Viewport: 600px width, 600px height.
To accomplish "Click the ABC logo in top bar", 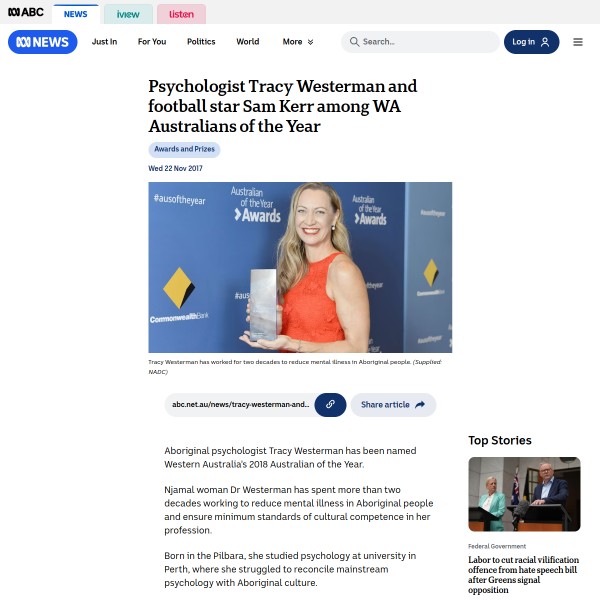I will pos(26,12).
